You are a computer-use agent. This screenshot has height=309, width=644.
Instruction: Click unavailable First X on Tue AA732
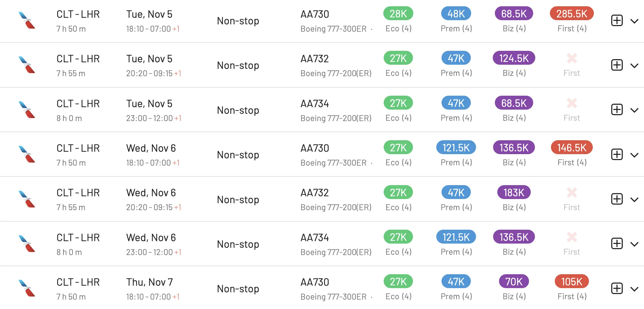point(572,58)
